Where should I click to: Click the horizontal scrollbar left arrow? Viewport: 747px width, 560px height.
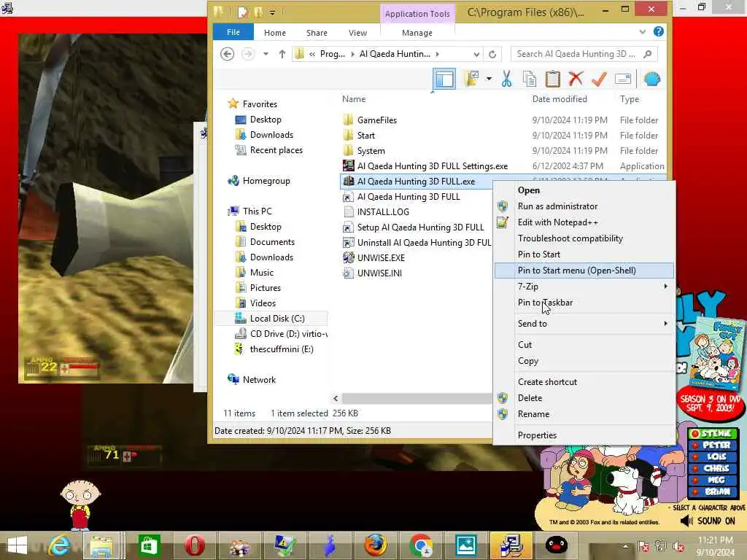coord(336,399)
